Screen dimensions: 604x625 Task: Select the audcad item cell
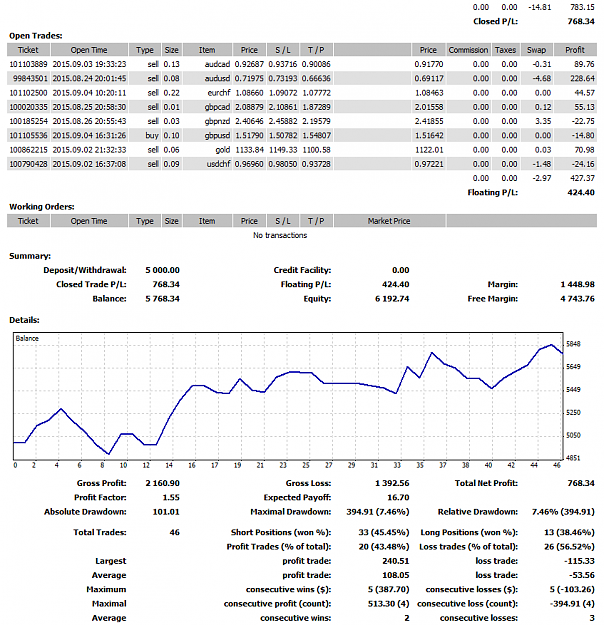tap(217, 64)
